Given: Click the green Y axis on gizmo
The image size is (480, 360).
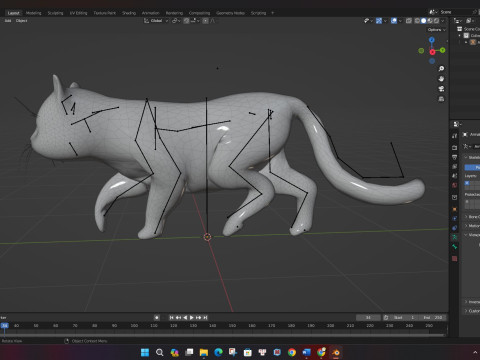Looking at the screenshot, I should coord(442,50).
